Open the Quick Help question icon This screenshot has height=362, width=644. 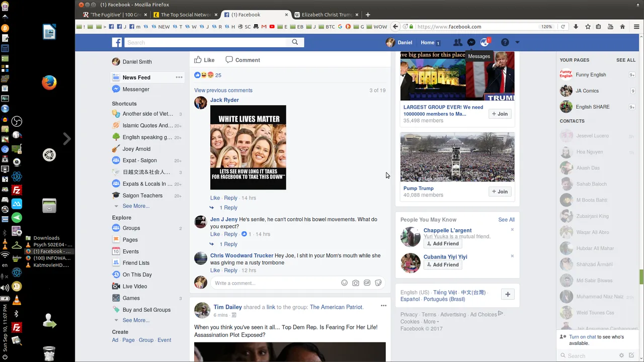[505, 43]
